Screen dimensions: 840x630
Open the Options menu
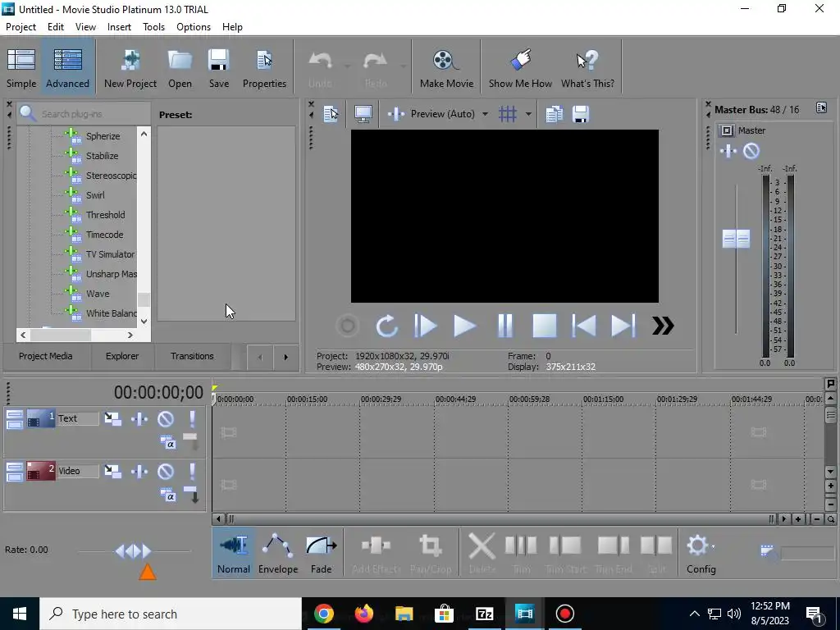point(194,27)
